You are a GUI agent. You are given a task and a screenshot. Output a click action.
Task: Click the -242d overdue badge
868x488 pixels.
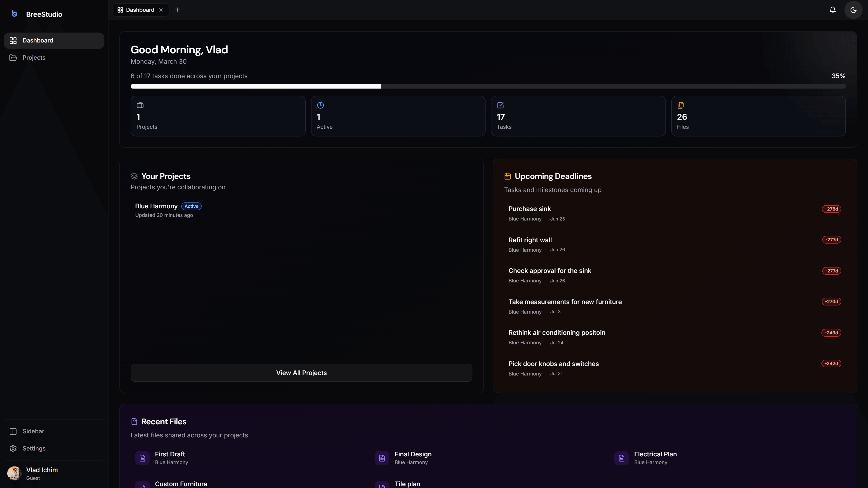click(x=831, y=363)
